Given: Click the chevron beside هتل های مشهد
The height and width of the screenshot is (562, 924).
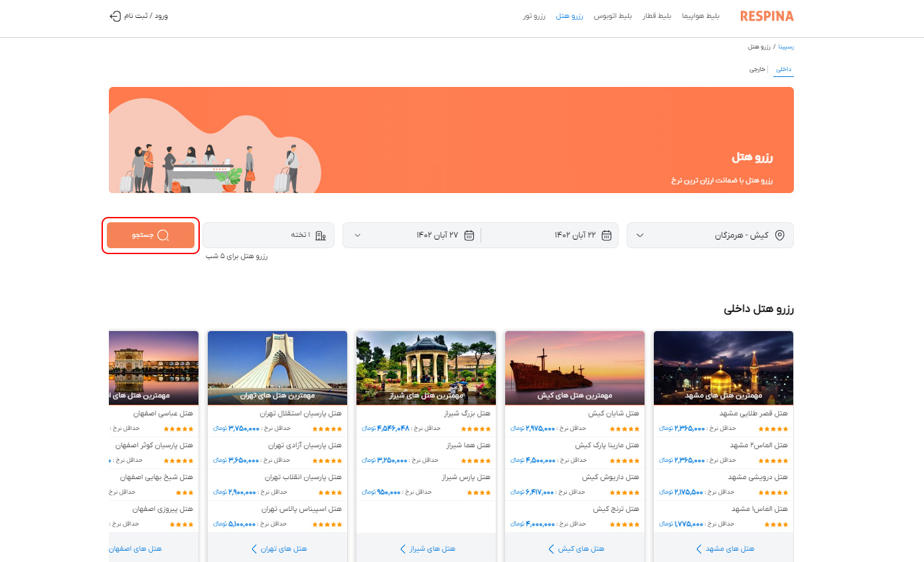Looking at the screenshot, I should point(698,549).
